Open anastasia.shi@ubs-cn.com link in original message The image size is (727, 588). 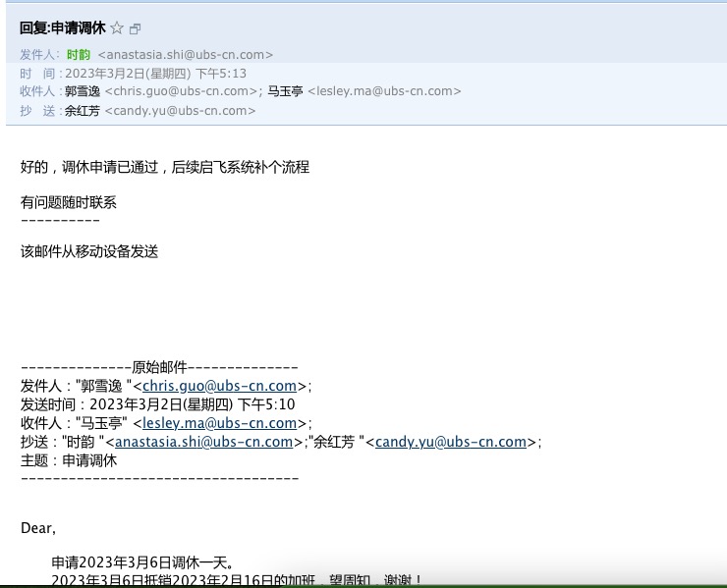tap(204, 442)
